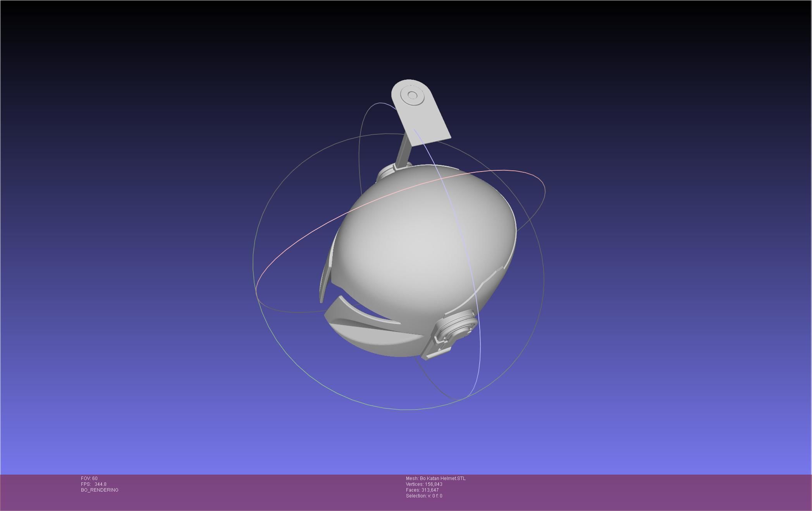Click the FPS: 344.8 readout
The image size is (812, 511).
pos(93,484)
